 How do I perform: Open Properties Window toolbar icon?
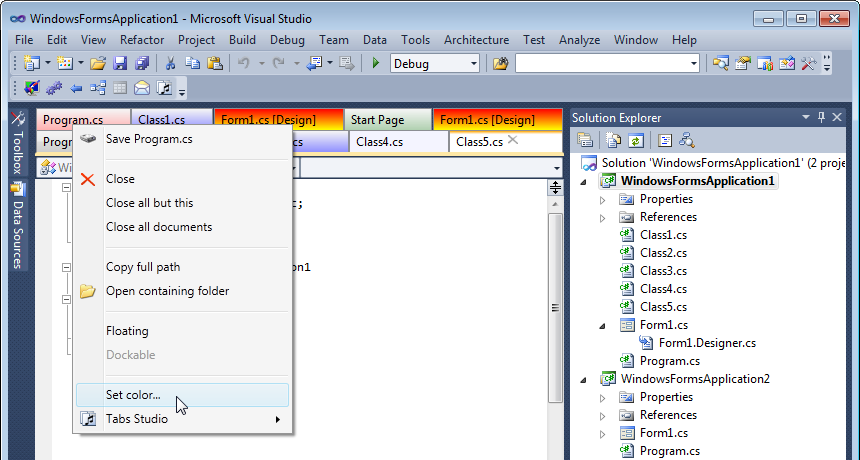[x=743, y=64]
